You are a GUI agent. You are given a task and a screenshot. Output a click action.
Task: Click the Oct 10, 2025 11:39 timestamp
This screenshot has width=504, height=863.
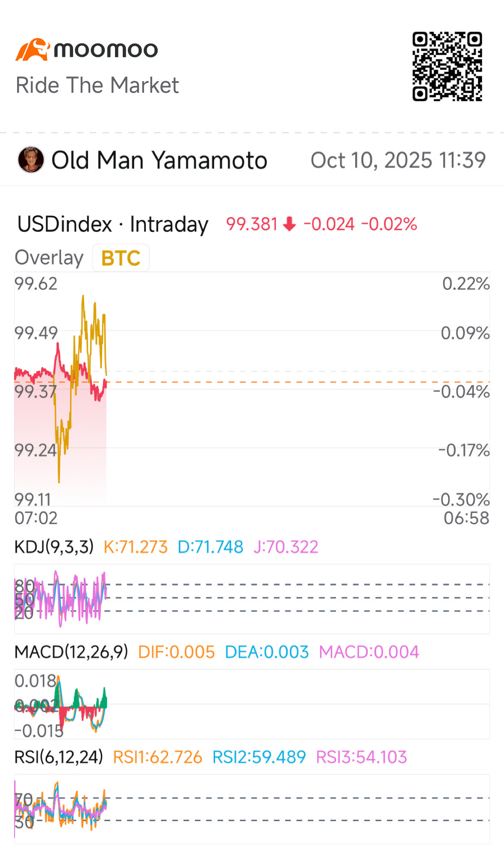click(x=398, y=160)
